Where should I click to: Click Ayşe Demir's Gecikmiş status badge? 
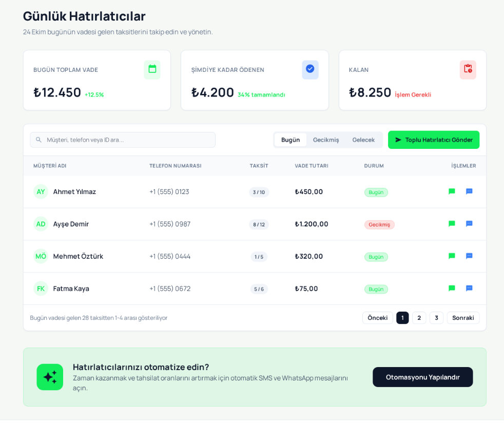pyautogui.click(x=379, y=224)
